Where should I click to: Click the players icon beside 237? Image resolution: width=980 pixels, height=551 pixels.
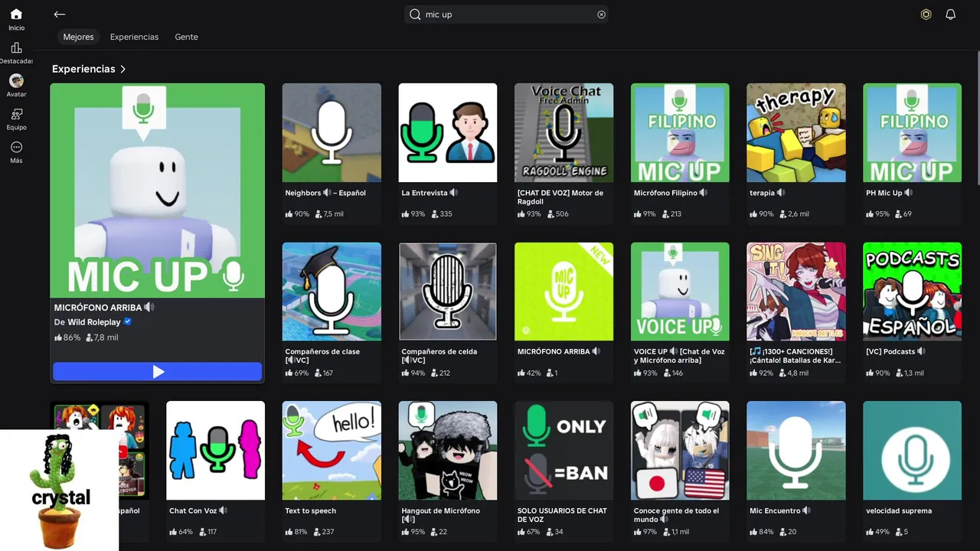[318, 532]
